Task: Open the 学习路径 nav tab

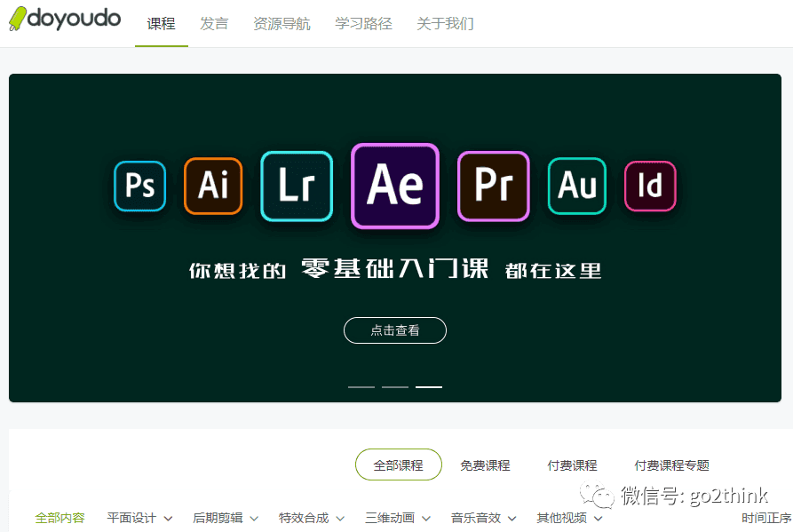Action: coord(363,24)
